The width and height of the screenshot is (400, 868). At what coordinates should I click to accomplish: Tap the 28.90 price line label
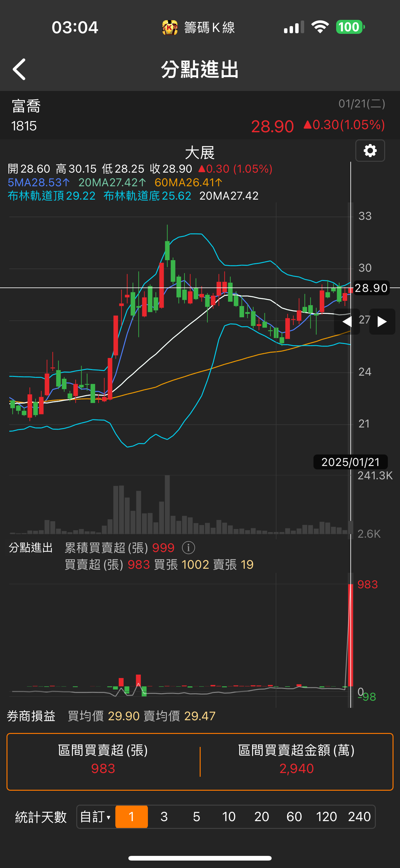point(371,288)
